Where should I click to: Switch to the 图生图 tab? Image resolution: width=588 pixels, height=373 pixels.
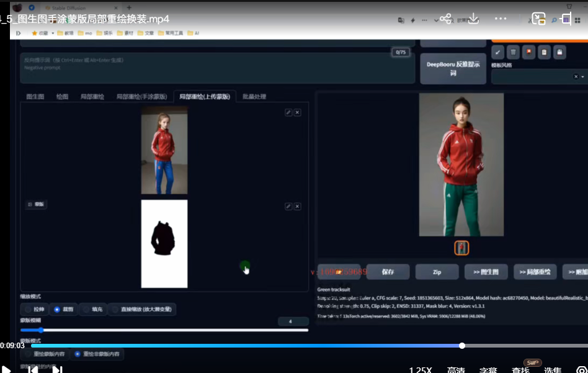(x=35, y=97)
